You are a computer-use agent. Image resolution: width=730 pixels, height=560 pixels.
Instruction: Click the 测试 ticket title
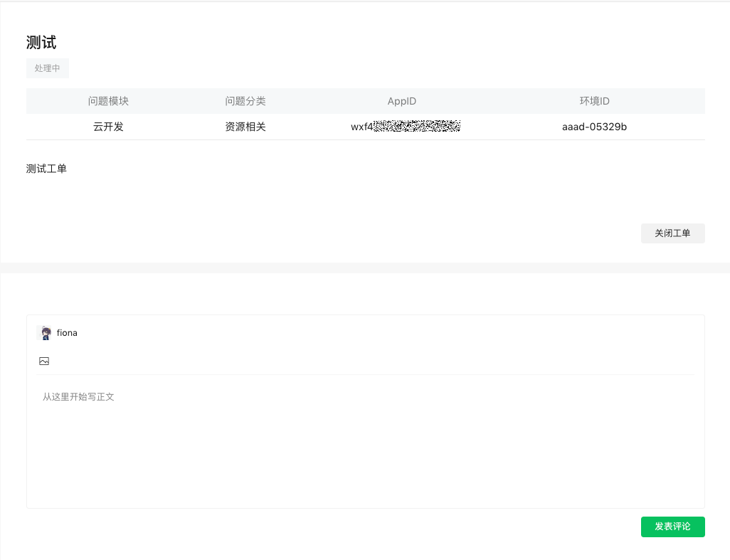41,43
